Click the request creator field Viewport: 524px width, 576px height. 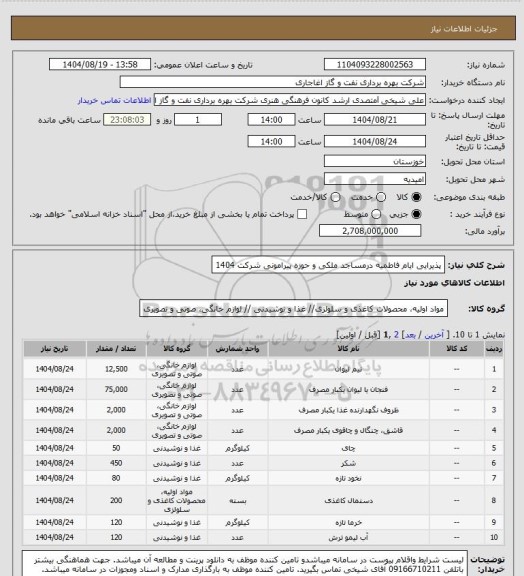[290, 100]
